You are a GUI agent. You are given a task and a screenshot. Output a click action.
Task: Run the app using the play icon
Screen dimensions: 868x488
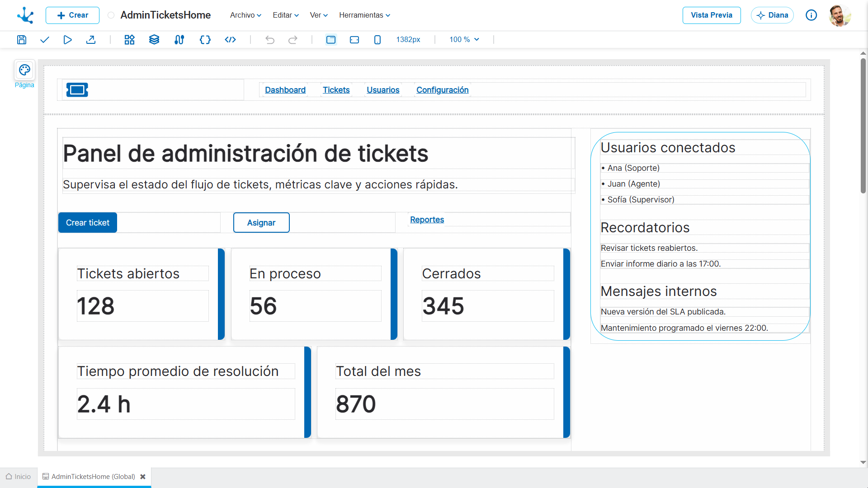pyautogui.click(x=67, y=40)
